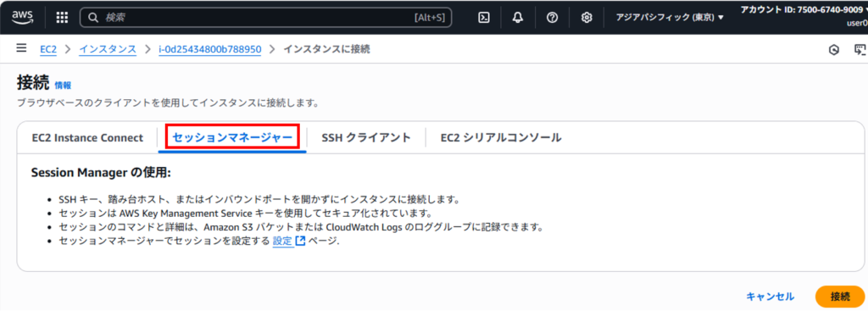Click the Session Manager の使用: heading
This screenshot has height=311, width=868.
[x=101, y=173]
